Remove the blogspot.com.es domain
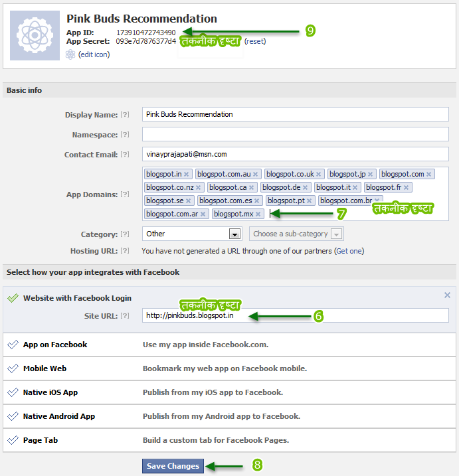 256,201
